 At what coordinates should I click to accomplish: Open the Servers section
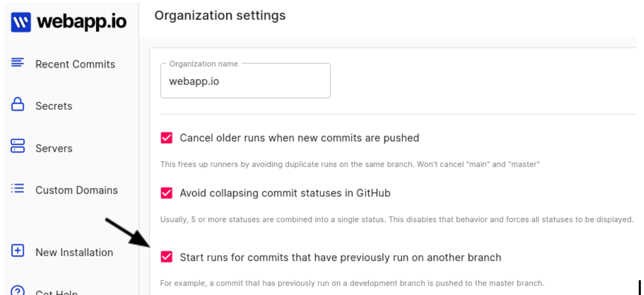pos(54,149)
